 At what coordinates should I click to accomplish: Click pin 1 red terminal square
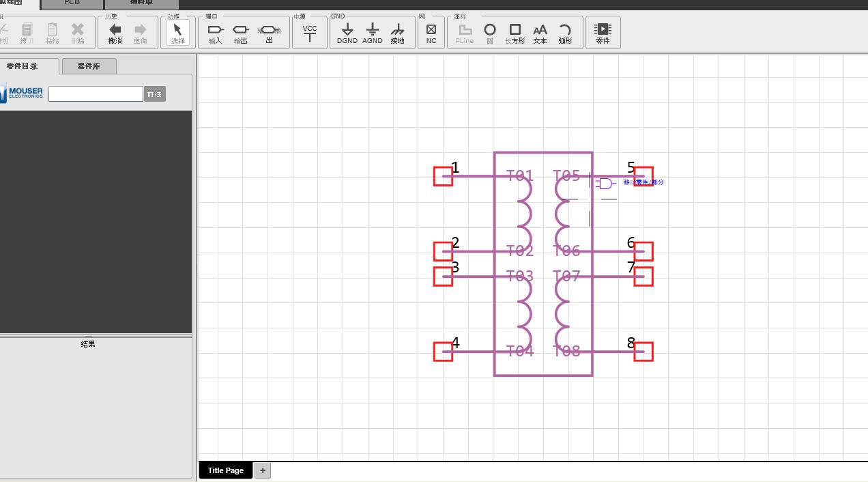[x=443, y=176]
